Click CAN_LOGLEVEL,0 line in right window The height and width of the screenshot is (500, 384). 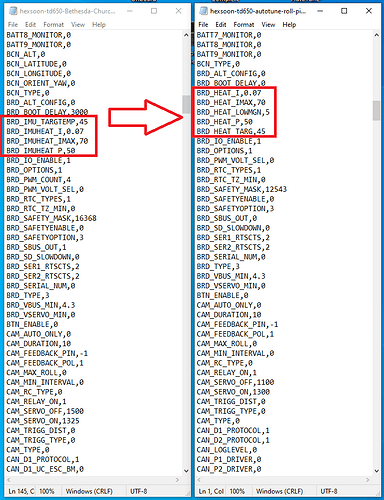pyautogui.click(x=227, y=450)
